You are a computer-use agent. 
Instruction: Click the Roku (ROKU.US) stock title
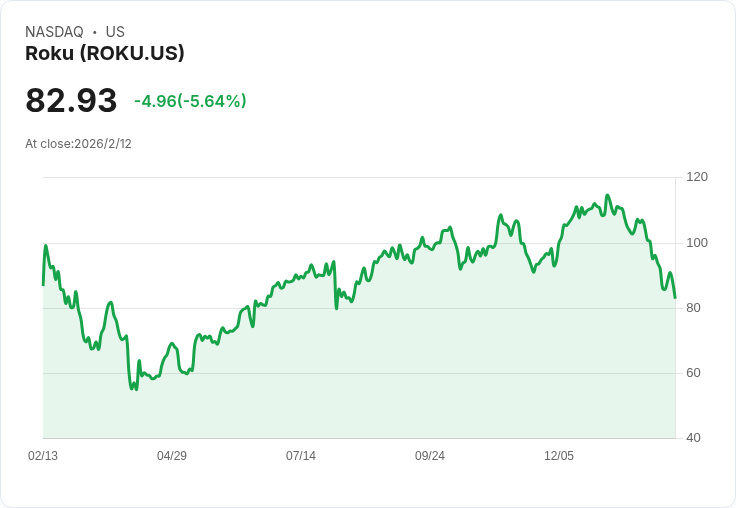coord(105,54)
